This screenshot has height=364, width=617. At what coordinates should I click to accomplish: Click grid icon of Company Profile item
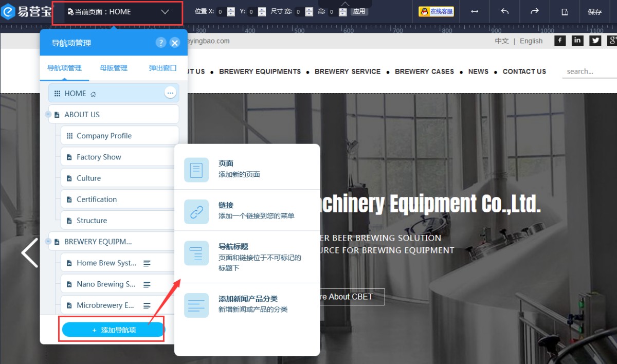point(70,136)
